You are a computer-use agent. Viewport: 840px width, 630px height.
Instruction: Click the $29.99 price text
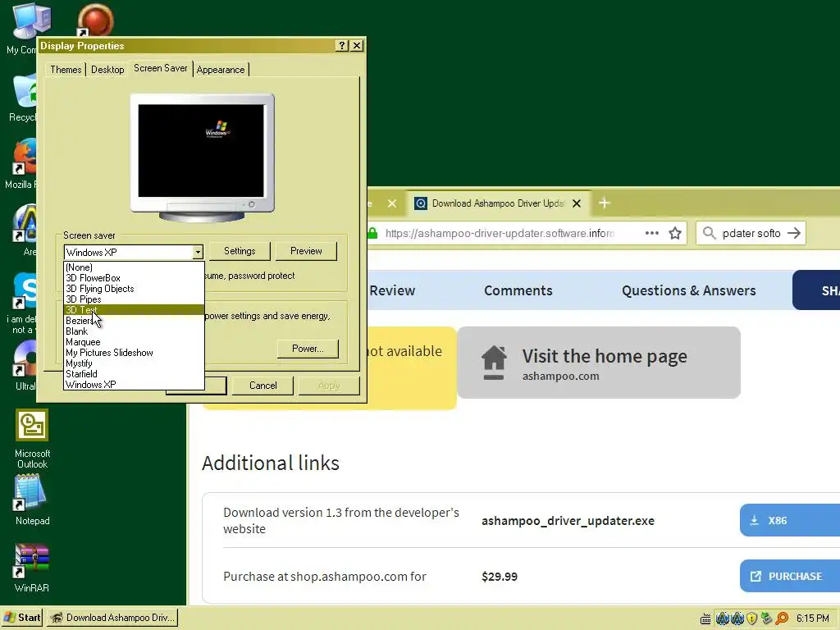click(500, 577)
